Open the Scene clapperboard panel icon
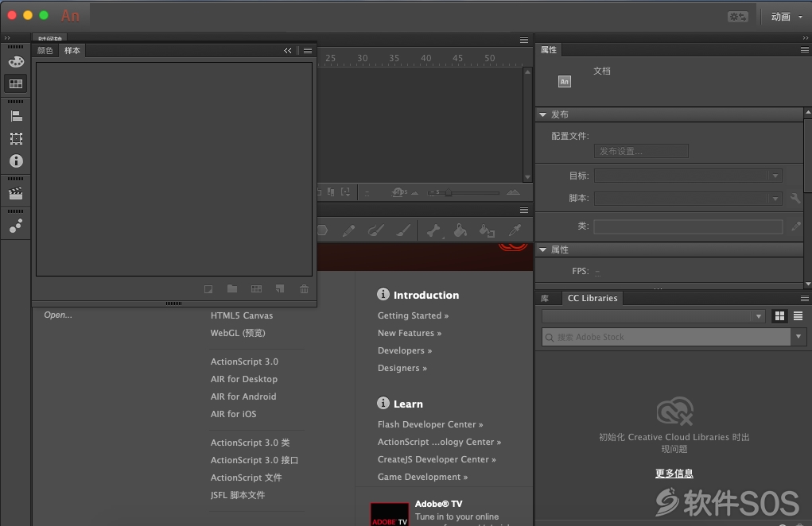Image resolution: width=812 pixels, height=526 pixels. pyautogui.click(x=16, y=193)
